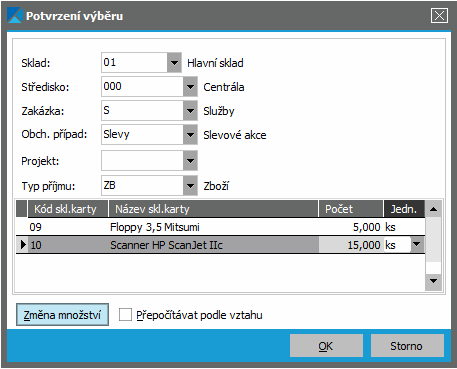Click the Počet column header
457x369 pixels.
click(x=351, y=209)
